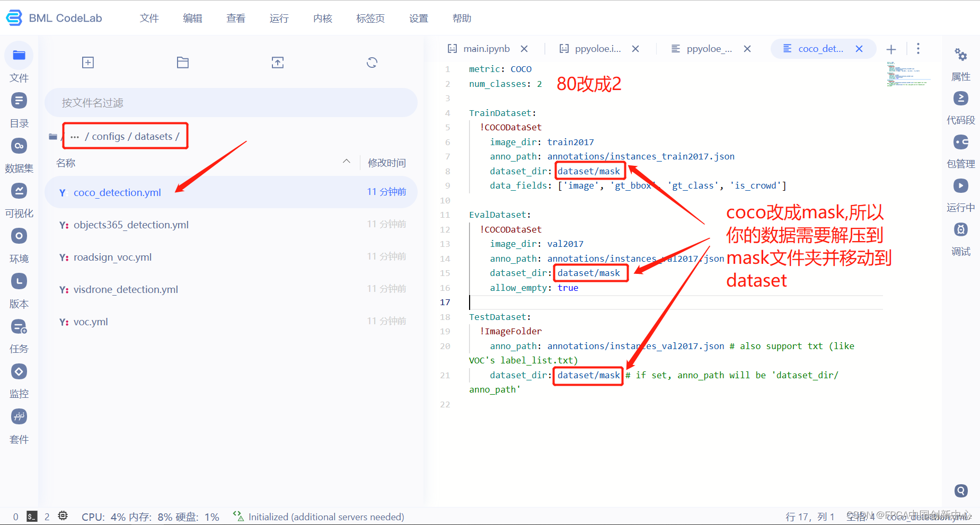Open the 套件 toolkit panel
Image resolution: width=980 pixels, height=525 pixels.
click(x=19, y=426)
